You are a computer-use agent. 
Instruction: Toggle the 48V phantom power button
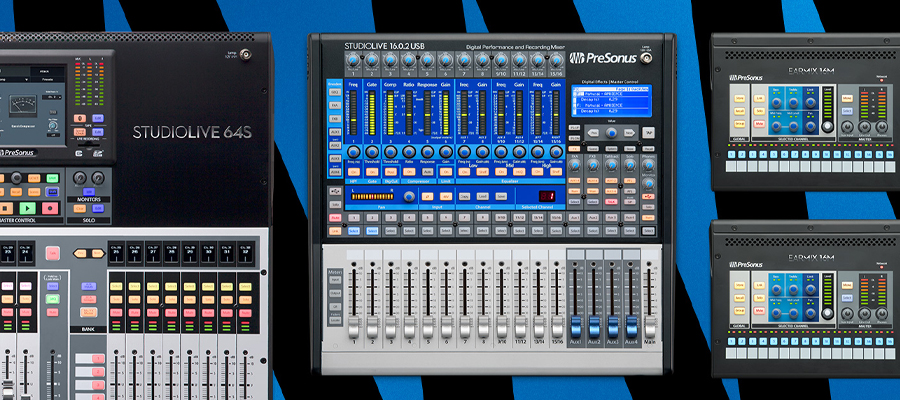[446, 196]
